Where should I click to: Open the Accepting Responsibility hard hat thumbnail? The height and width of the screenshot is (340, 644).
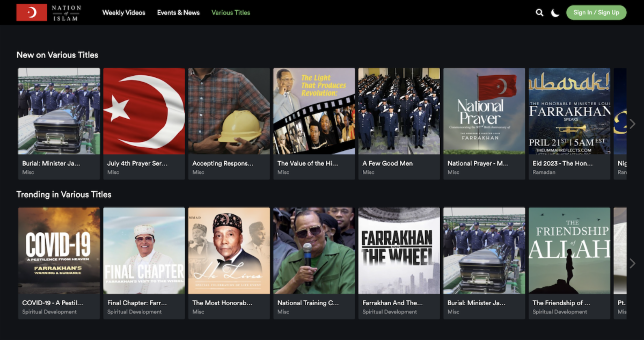(229, 111)
